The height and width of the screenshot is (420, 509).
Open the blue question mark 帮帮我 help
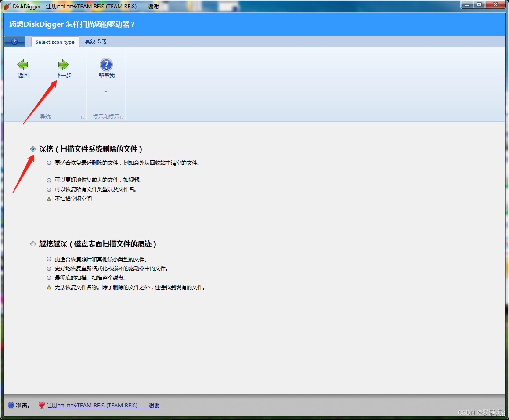point(106,65)
